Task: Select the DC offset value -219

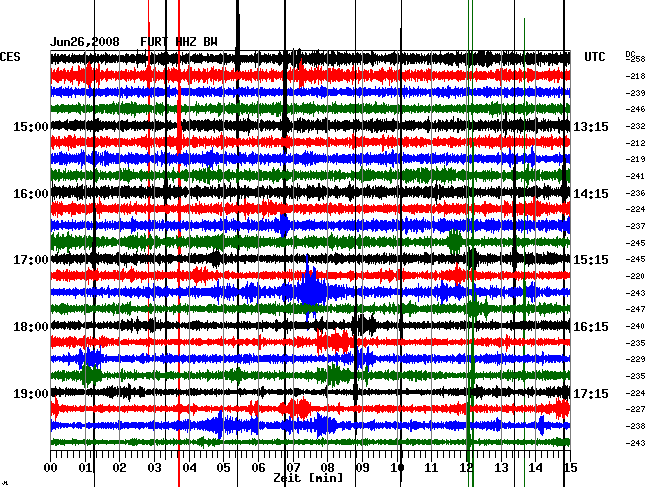Action: coord(635,159)
